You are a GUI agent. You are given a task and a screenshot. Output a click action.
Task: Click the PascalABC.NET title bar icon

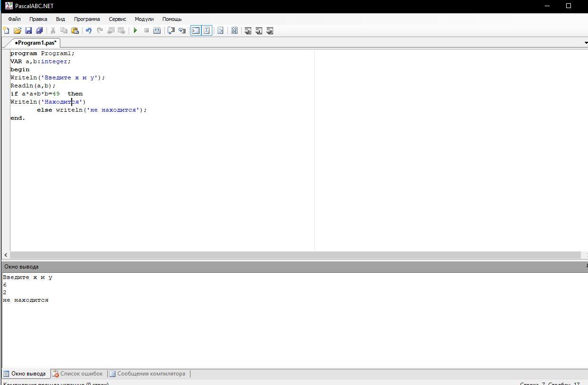click(9, 6)
